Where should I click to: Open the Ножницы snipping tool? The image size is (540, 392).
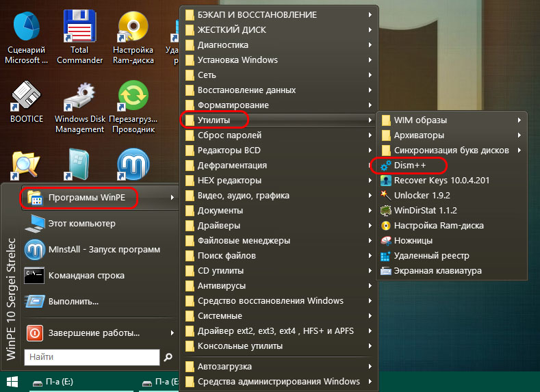click(x=451, y=241)
